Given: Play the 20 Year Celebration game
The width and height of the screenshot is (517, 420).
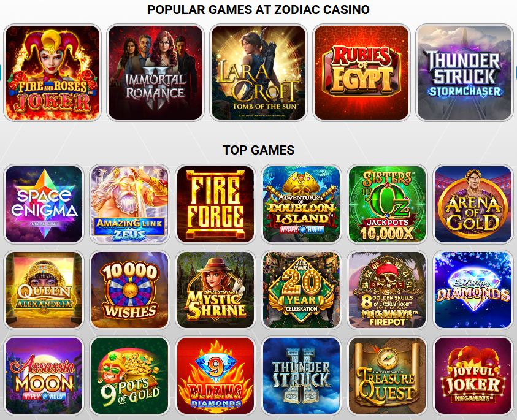Looking at the screenshot, I should point(301,290).
